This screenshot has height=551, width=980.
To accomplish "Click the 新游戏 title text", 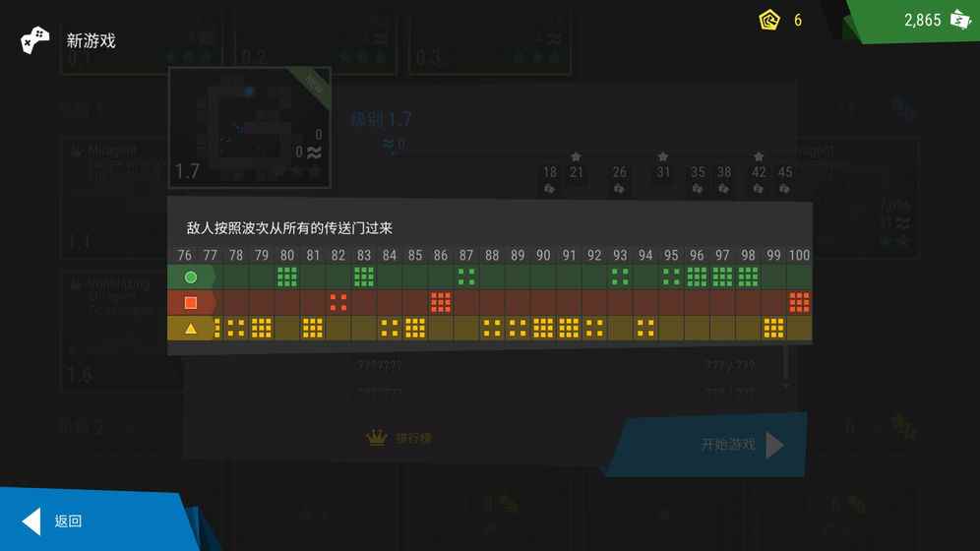I will click(92, 41).
